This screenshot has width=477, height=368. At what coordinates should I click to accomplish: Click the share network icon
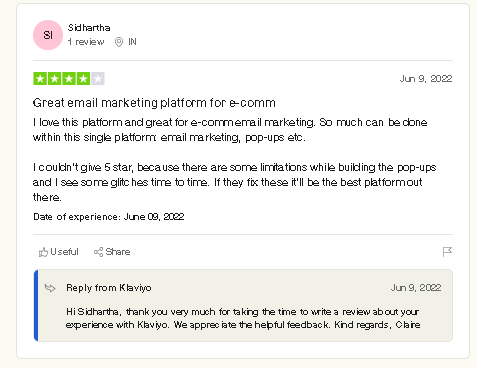(x=98, y=252)
